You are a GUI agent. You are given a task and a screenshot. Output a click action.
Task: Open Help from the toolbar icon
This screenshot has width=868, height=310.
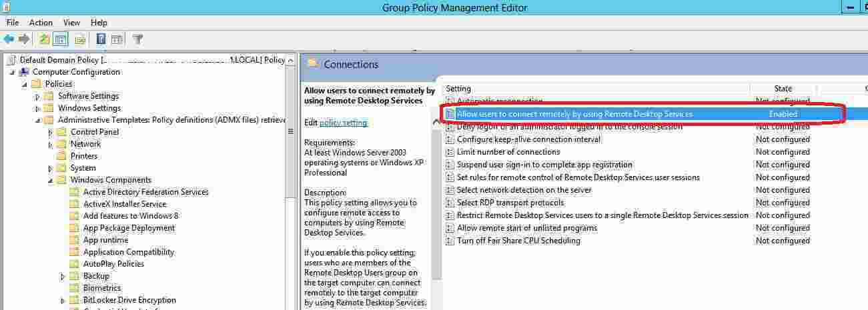tap(101, 39)
